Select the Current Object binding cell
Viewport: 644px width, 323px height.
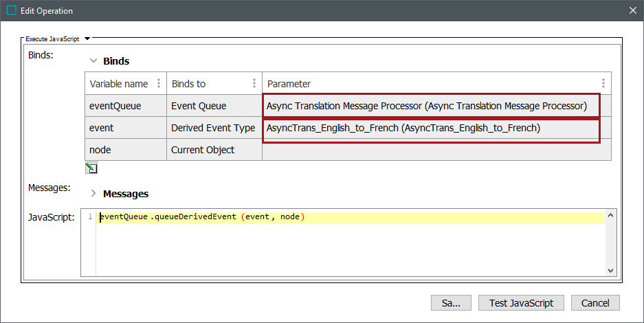click(x=214, y=150)
